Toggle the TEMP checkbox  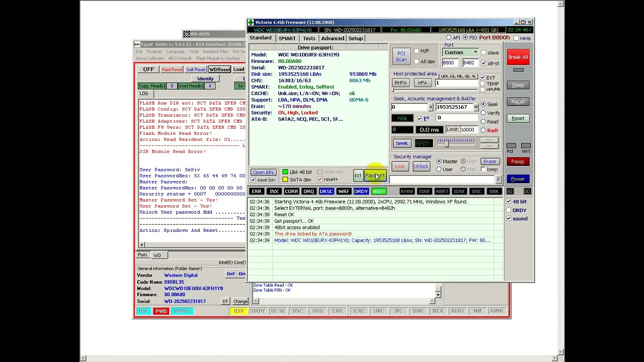pos(482,84)
